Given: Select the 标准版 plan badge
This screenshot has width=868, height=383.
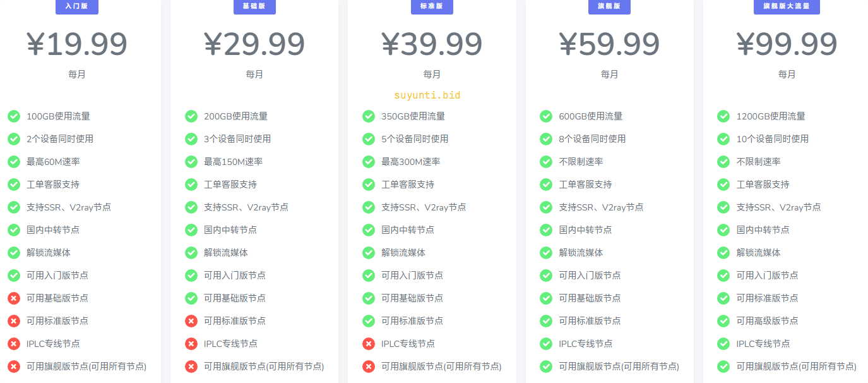Looking at the screenshot, I should pyautogui.click(x=431, y=6).
